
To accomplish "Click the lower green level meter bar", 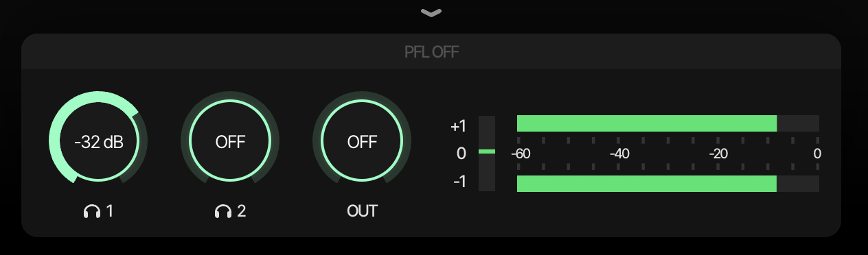I will (646, 184).
